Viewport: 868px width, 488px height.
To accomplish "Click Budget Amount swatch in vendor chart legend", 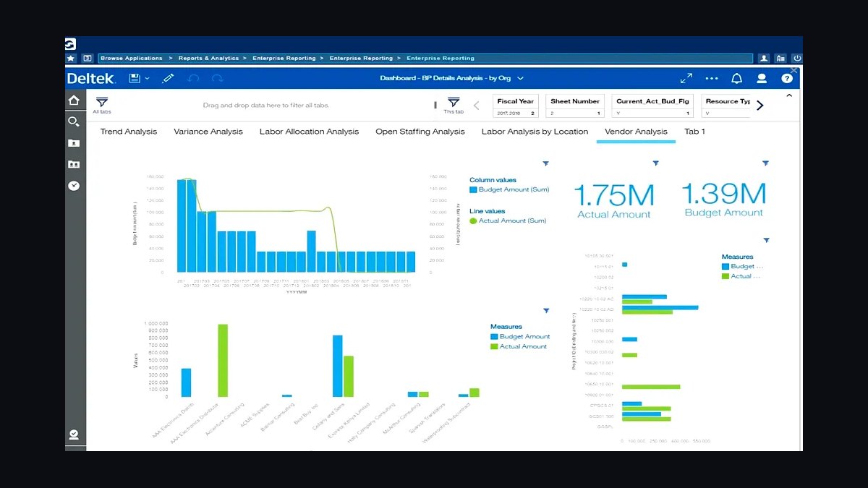I will [x=494, y=336].
